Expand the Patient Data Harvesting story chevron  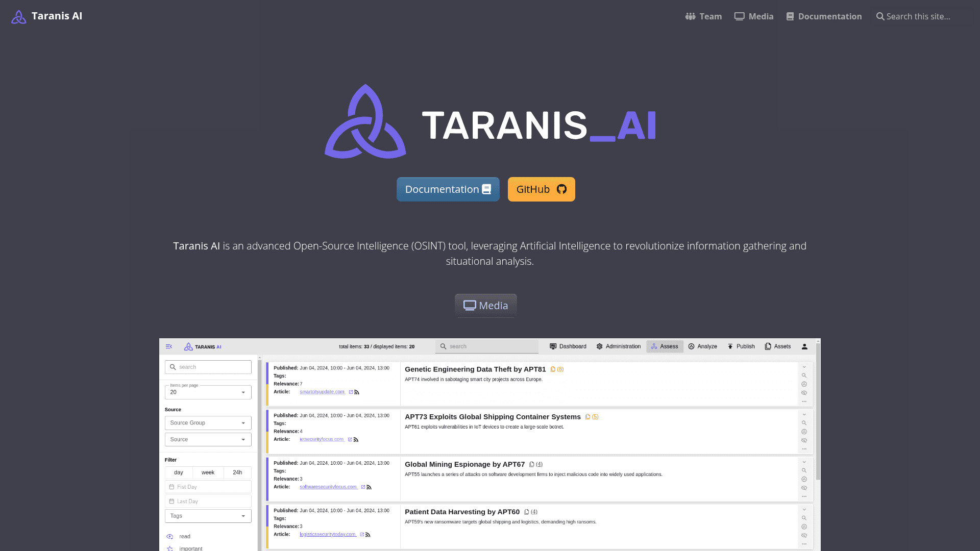point(804,509)
